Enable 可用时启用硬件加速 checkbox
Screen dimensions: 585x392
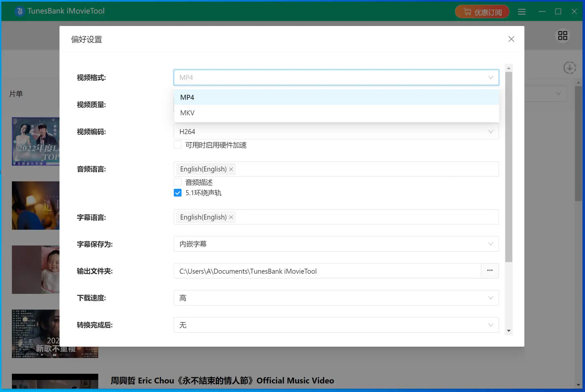point(178,145)
